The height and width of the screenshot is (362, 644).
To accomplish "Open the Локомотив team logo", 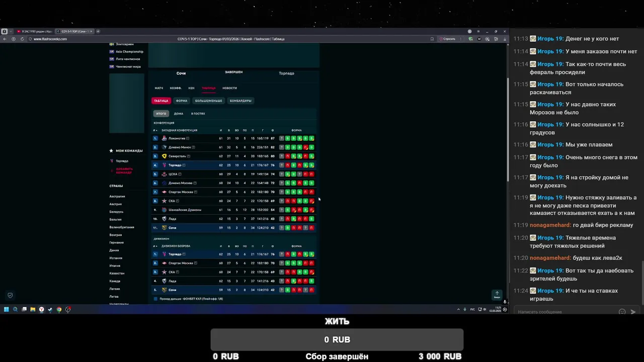I will 164,138.
